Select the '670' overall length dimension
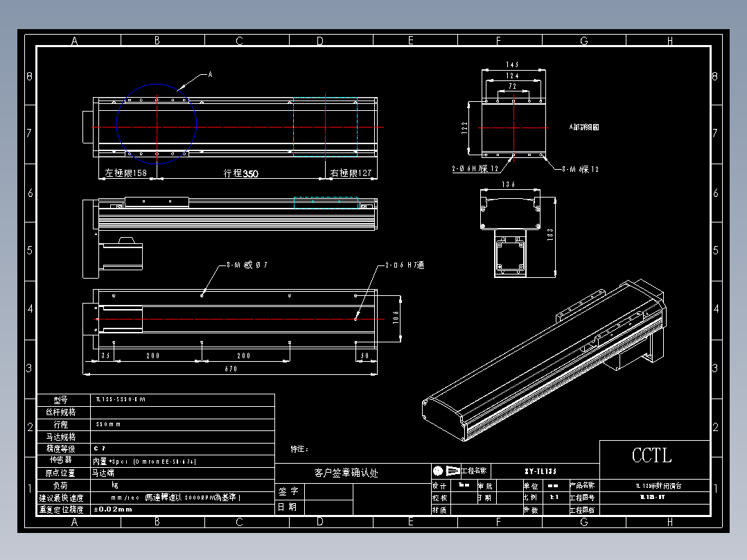 (231, 369)
